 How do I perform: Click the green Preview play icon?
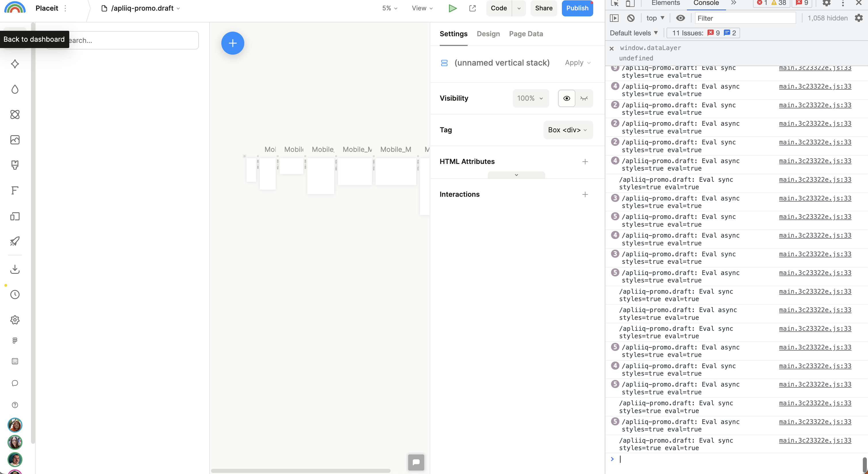452,8
